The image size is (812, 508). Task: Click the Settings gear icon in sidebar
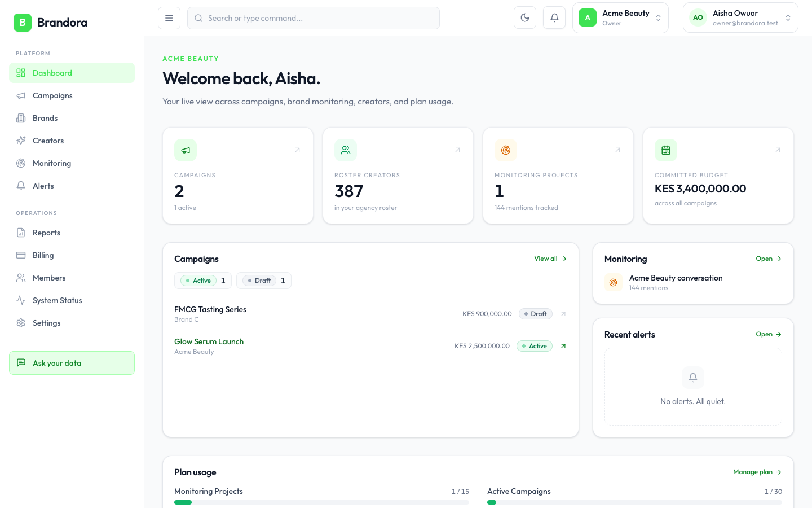point(21,323)
